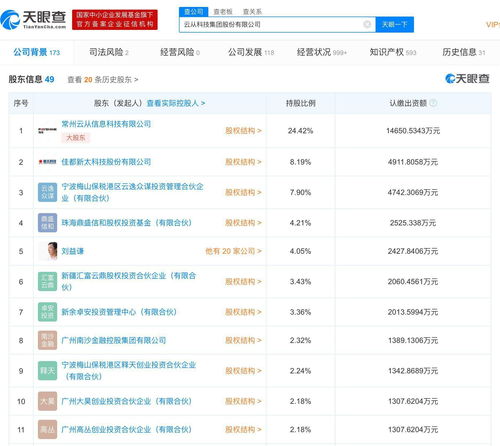The height and width of the screenshot is (446, 500).
Task: Click 查看实际控股人 link in table header
Action: coord(176,103)
